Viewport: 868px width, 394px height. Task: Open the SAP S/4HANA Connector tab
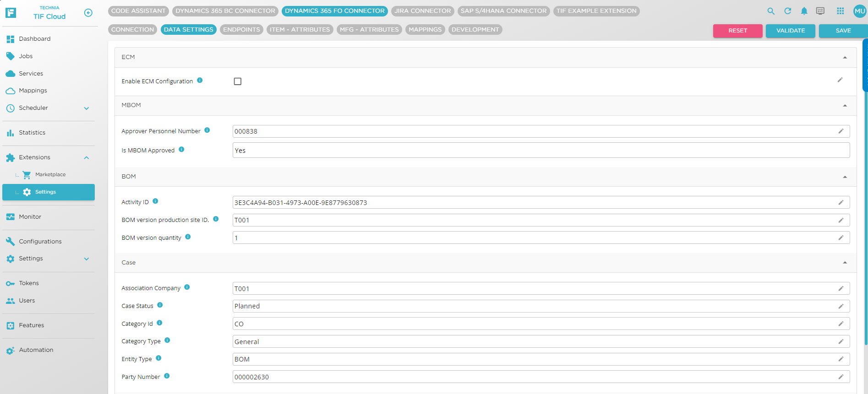click(x=504, y=11)
